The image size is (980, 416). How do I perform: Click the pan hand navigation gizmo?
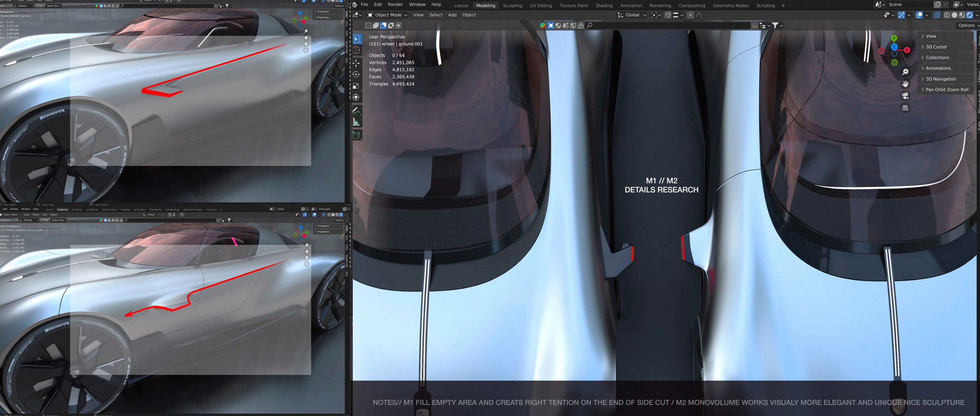(905, 84)
